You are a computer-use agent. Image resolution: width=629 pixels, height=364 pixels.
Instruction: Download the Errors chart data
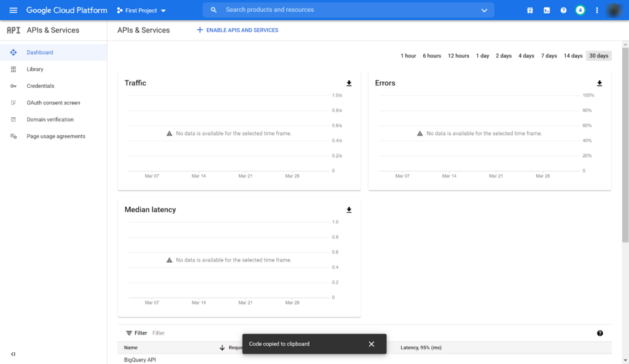pyautogui.click(x=600, y=83)
